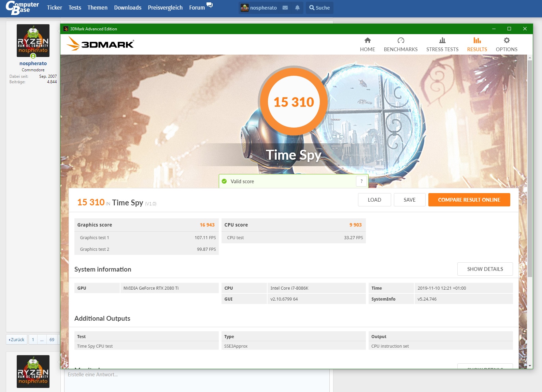Open the Downloads page on ComputerBase
Screen dimensions: 542x392
pyautogui.click(x=128, y=8)
